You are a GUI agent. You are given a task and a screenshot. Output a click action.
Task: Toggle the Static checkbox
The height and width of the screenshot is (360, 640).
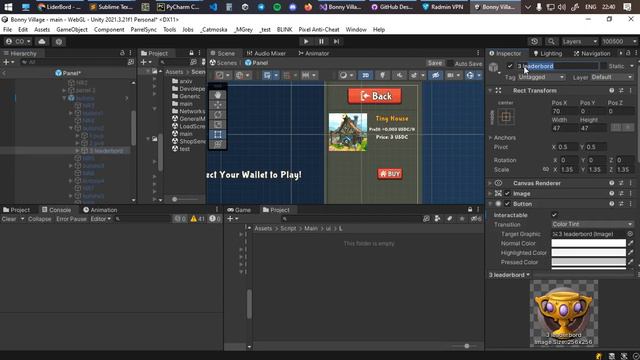(603, 66)
